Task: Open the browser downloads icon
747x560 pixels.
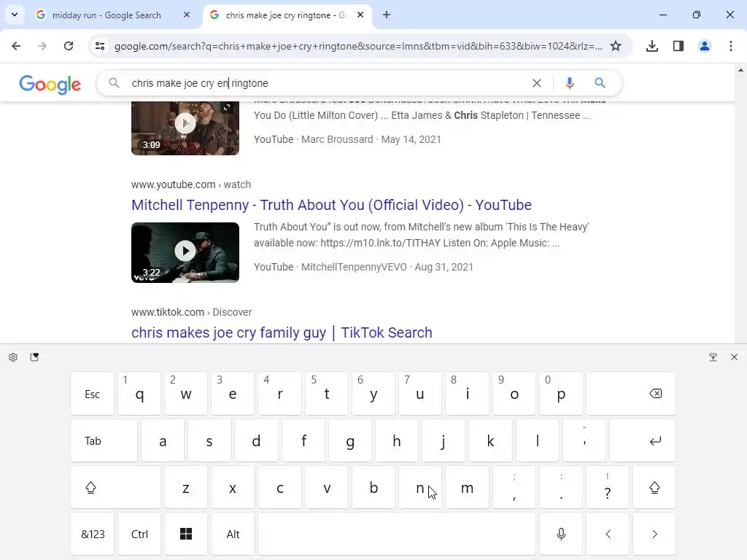Action: (652, 46)
